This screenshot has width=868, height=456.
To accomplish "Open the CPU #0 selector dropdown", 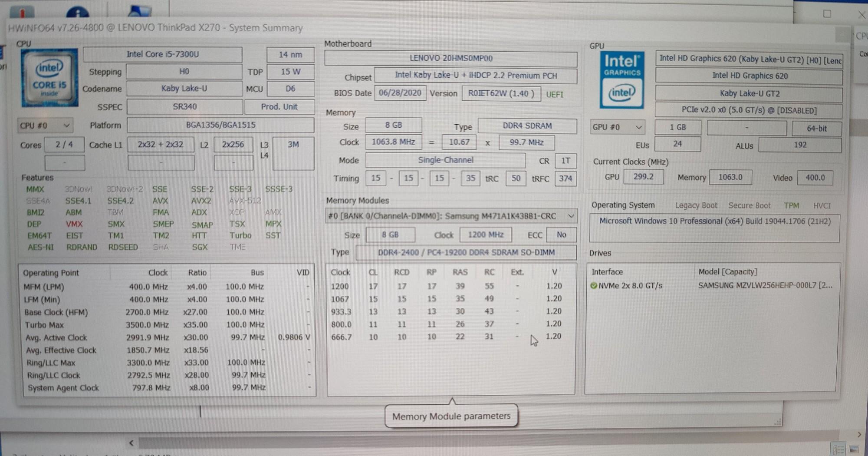I will point(45,126).
